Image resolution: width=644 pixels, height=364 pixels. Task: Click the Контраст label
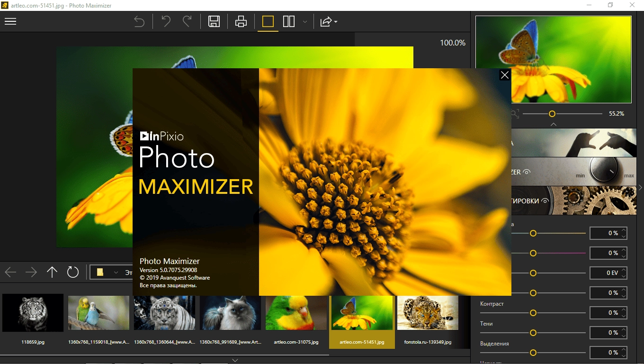[492, 304]
